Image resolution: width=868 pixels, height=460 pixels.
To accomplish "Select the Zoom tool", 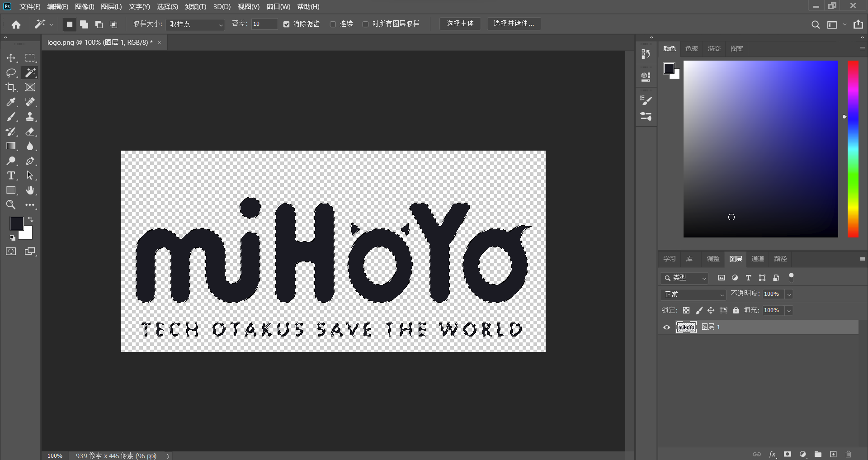I will (11, 205).
